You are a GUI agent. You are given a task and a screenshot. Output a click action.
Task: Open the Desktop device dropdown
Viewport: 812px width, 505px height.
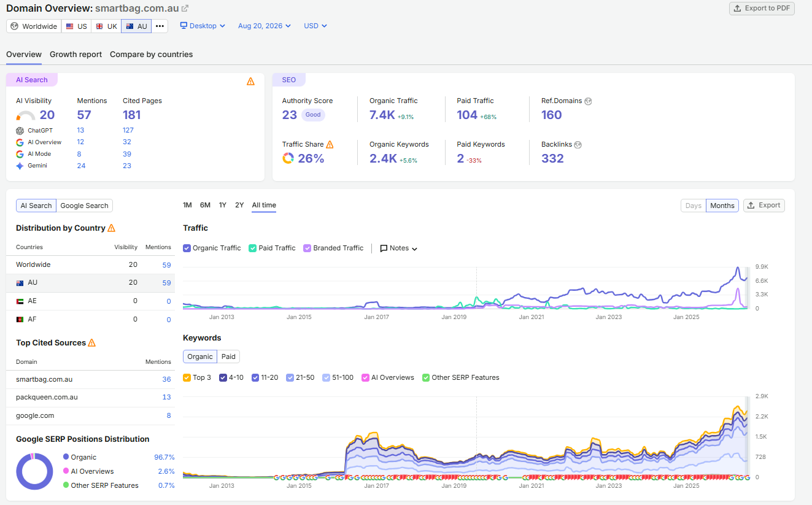(203, 26)
